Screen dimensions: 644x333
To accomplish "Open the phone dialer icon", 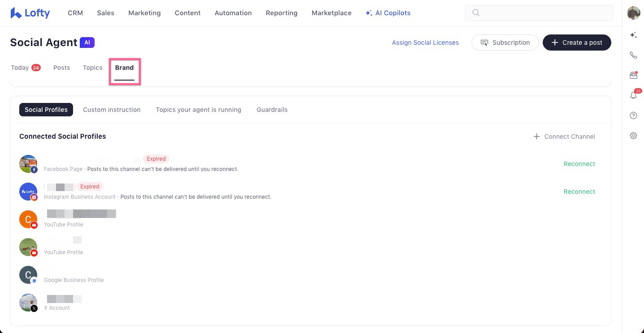I will [x=633, y=55].
